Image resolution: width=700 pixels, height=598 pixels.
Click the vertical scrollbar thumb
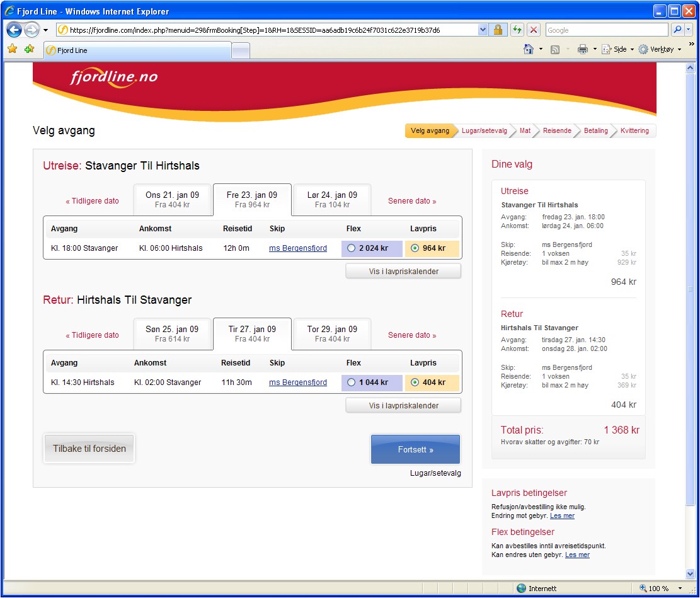(x=690, y=289)
